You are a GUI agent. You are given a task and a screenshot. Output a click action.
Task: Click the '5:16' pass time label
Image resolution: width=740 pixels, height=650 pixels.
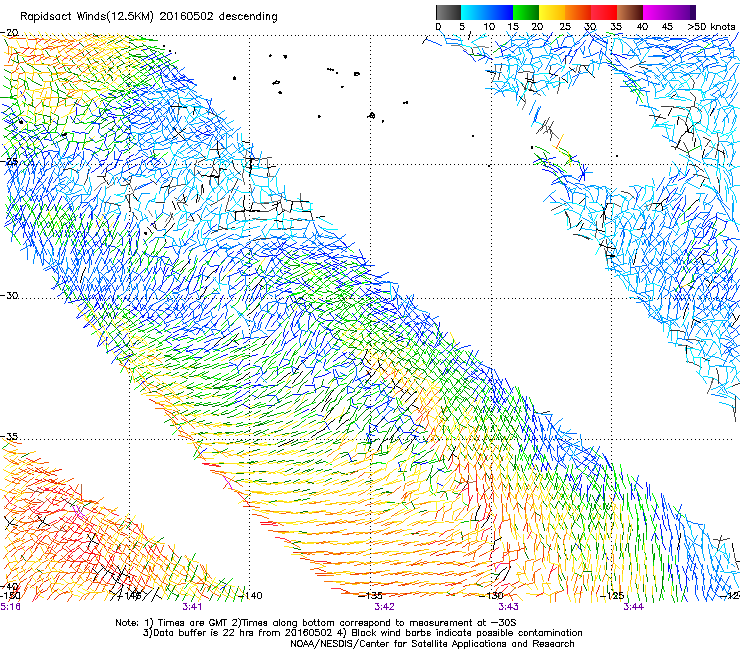click(10, 607)
